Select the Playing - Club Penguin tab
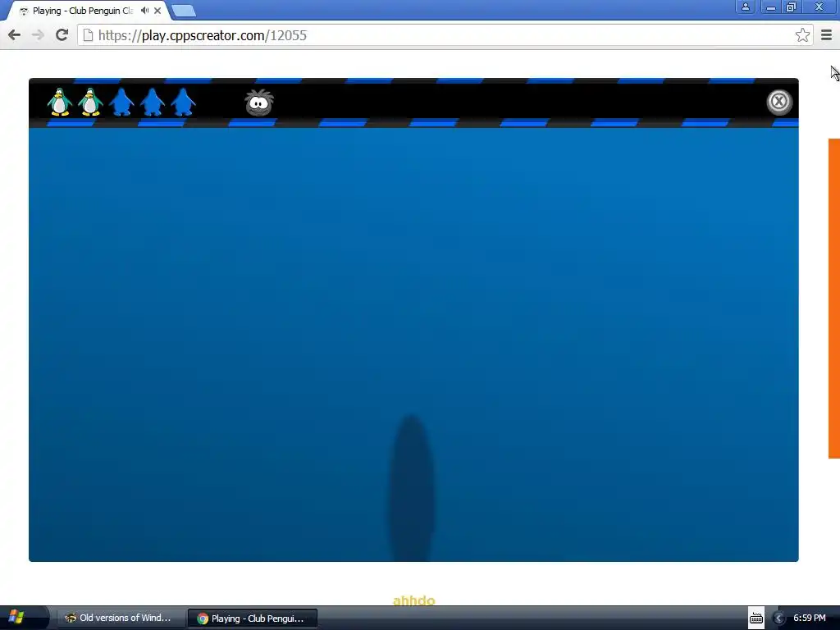 (88, 11)
